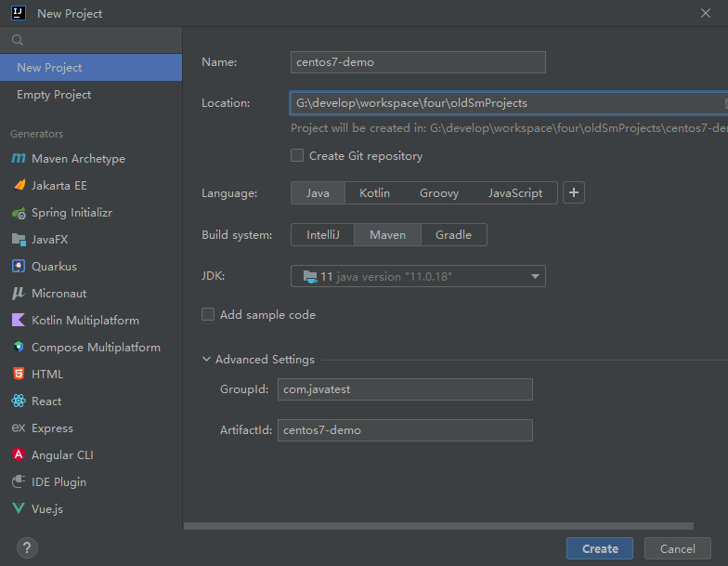Add another language with the plus button

(x=574, y=193)
